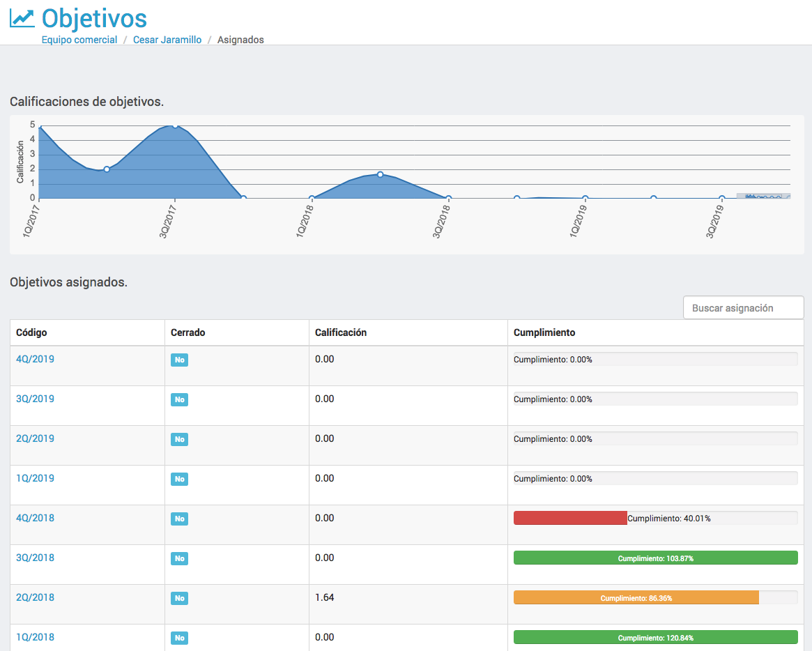Click the No badge in 1Q/2019 row
Viewport: 812px width, 651px height.
(179, 479)
